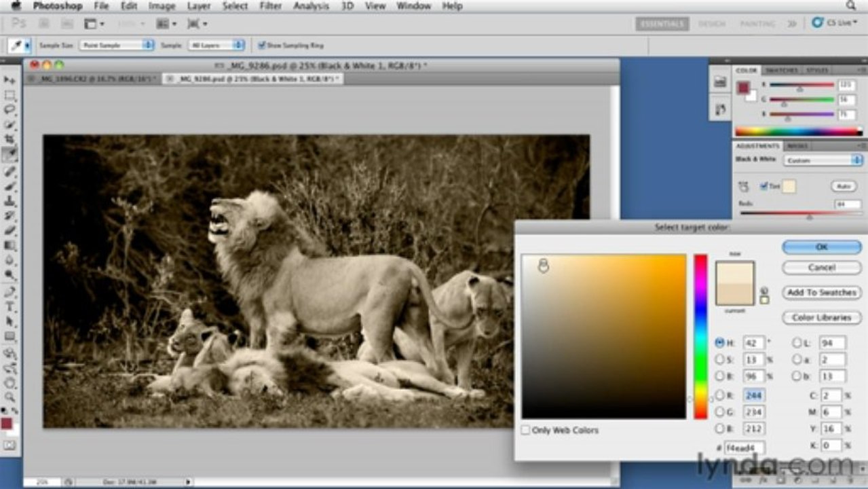The width and height of the screenshot is (868, 489).
Task: Open the Mini Bridge panel icon
Action: pos(720,82)
